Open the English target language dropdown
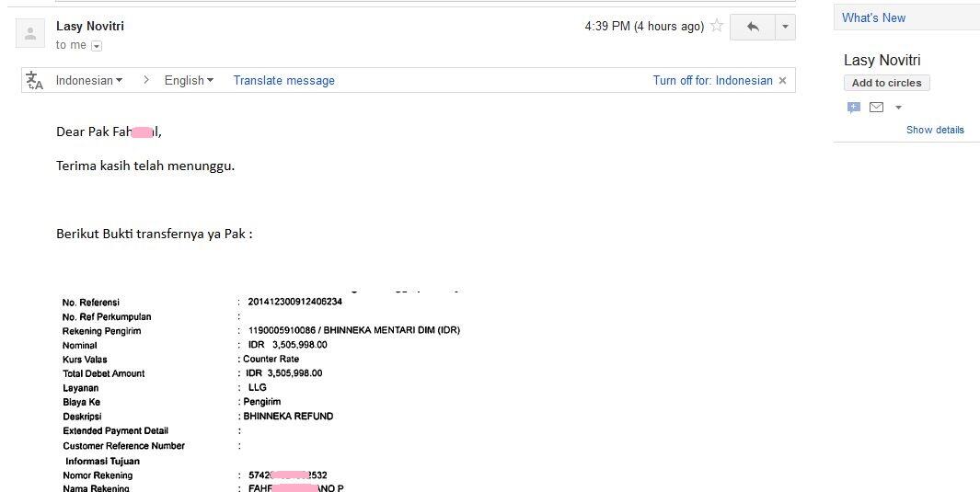Image resolution: width=980 pixels, height=492 pixels. coord(189,81)
